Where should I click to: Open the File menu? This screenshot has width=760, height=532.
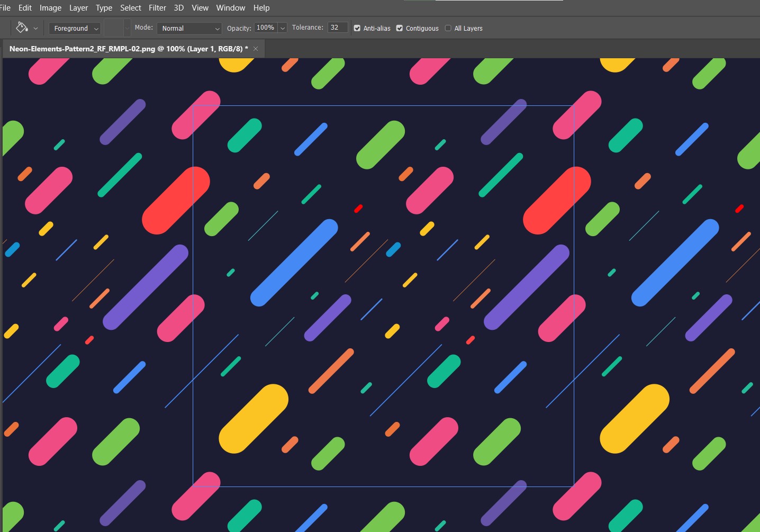[x=5, y=8]
